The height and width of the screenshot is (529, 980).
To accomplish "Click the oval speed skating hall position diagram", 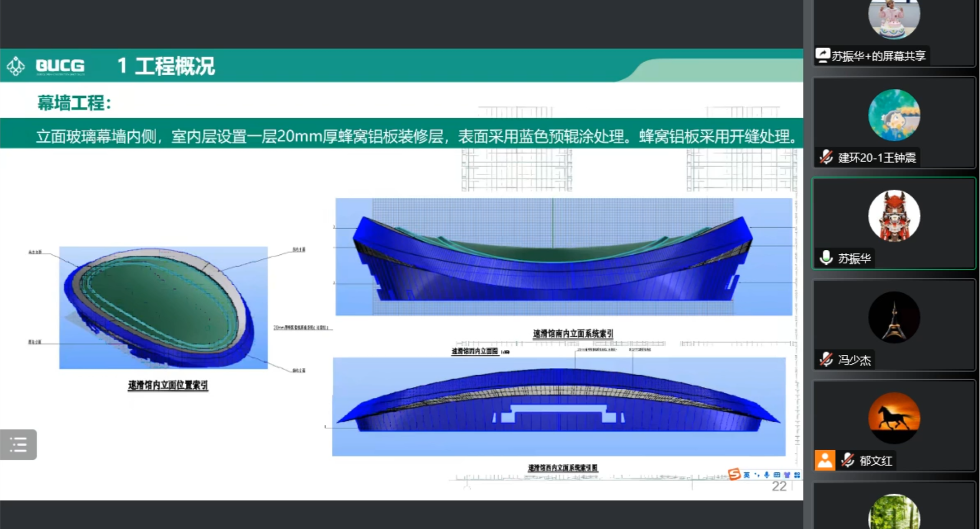I will (163, 307).
